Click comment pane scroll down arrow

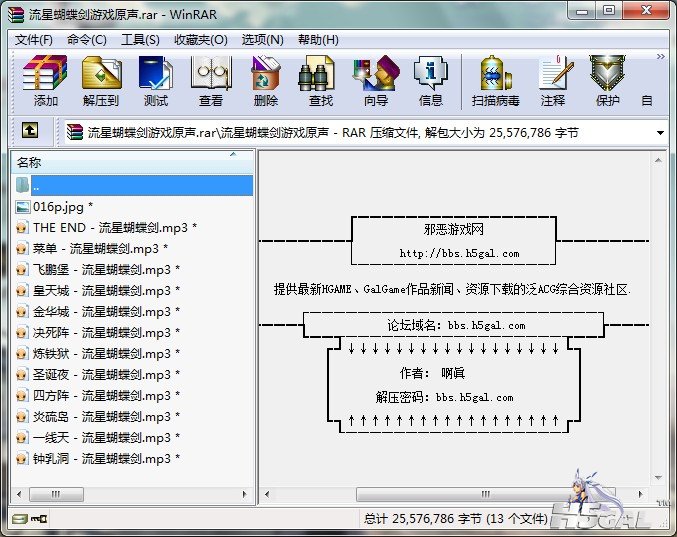coord(658,478)
